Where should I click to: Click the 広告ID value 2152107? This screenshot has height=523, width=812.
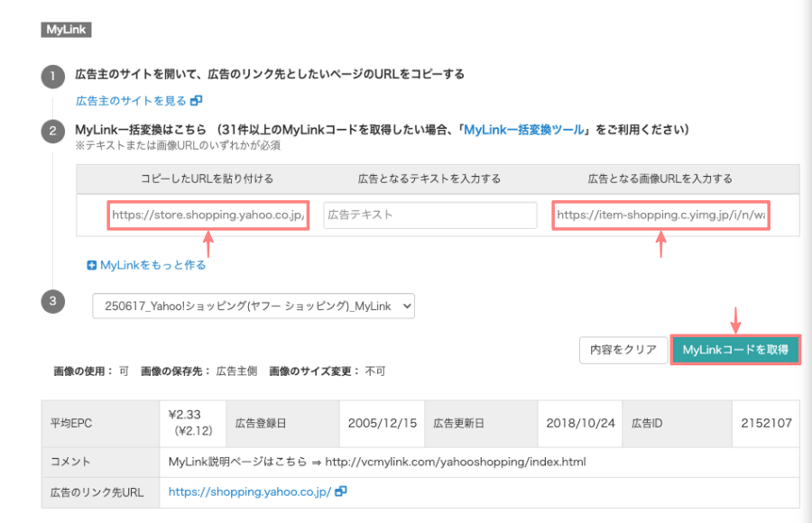point(766,424)
